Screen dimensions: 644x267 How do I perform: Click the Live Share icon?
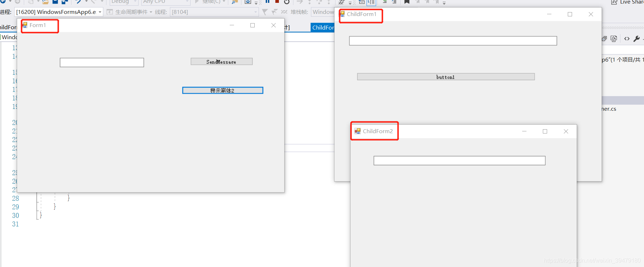pos(614,2)
